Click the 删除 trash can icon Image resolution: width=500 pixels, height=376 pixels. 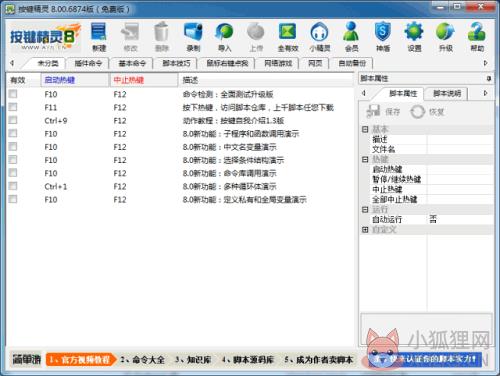162,37
